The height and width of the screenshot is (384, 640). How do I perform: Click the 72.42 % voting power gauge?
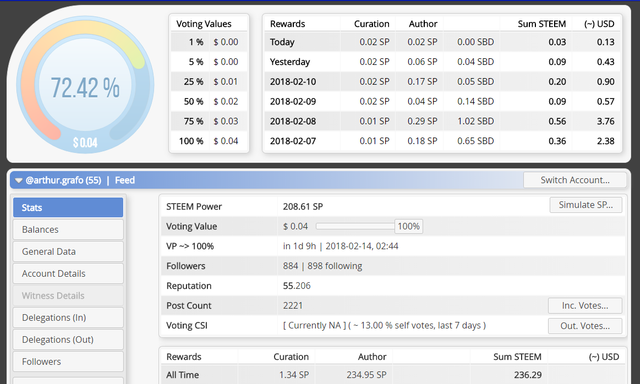pyautogui.click(x=85, y=85)
